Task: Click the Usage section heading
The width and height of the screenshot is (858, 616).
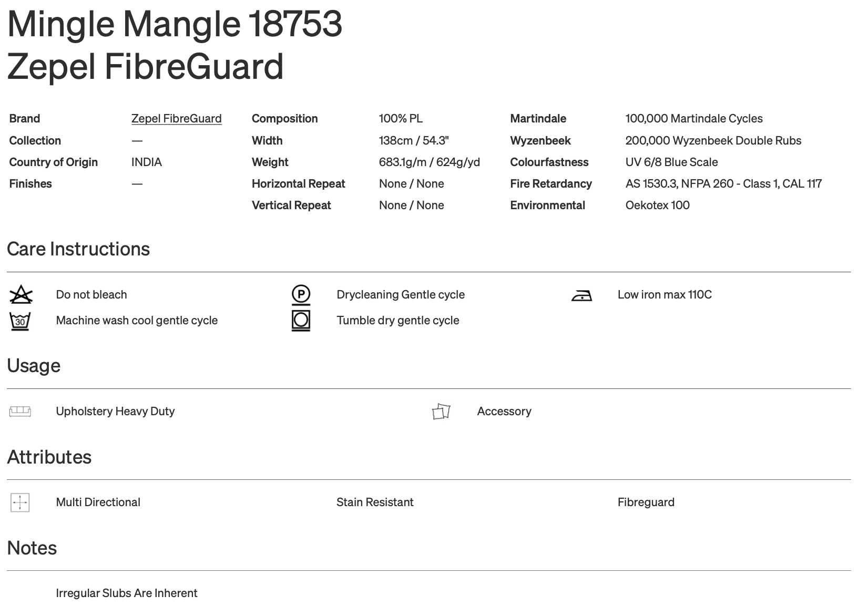Action: point(34,366)
